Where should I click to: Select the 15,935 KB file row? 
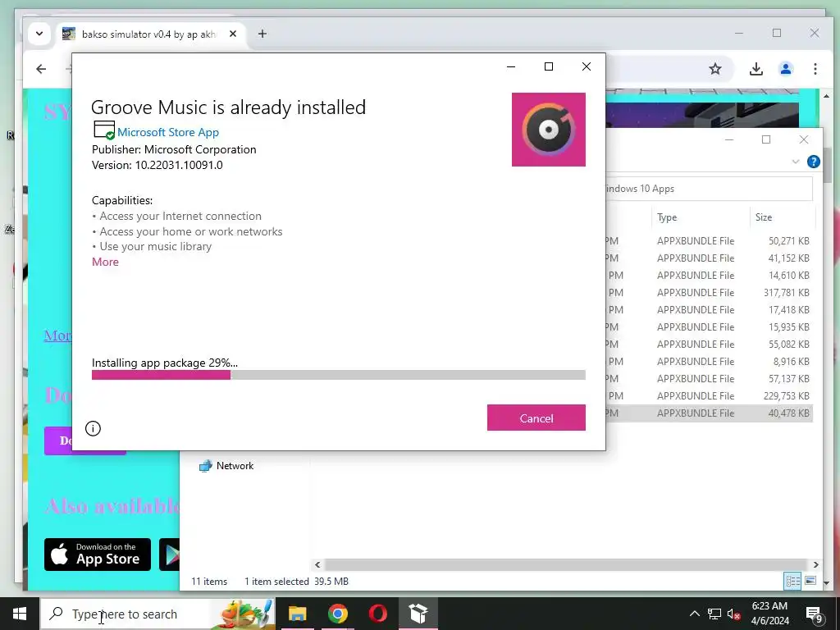[x=708, y=326]
